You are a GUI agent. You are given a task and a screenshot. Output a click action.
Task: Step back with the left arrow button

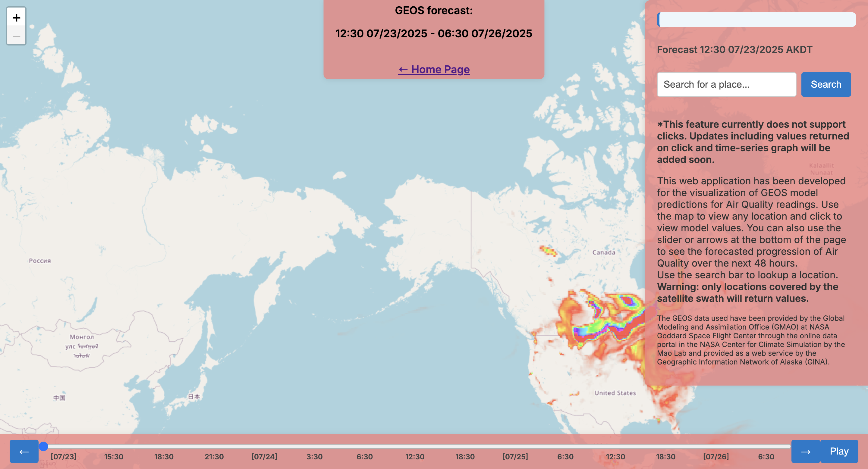24,451
